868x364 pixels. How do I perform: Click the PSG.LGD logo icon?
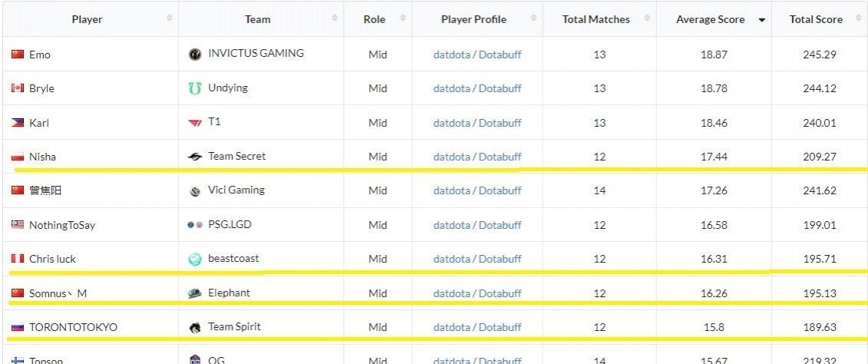[x=195, y=225]
